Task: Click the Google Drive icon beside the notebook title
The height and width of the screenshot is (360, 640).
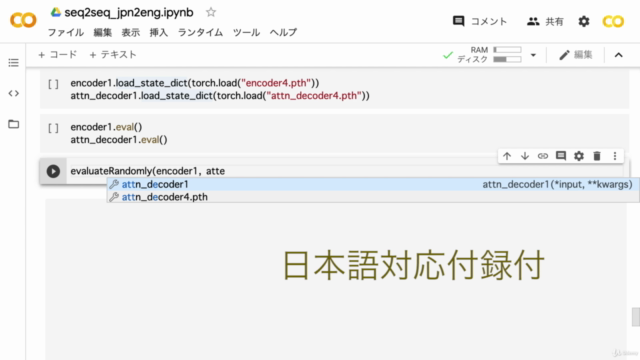Action: [56, 12]
